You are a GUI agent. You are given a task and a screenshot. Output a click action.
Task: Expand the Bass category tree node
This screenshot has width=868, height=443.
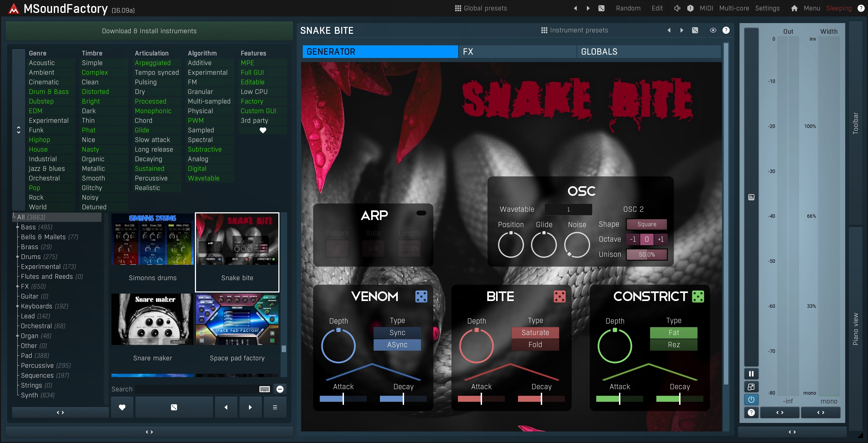coord(18,227)
